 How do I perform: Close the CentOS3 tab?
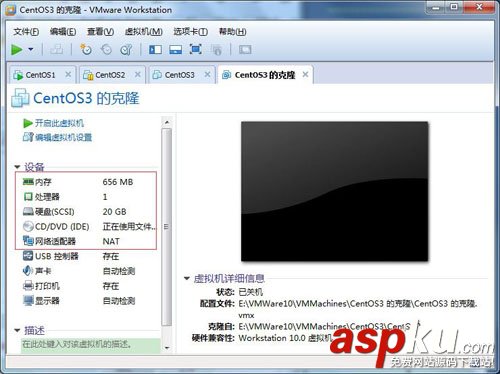(207, 74)
